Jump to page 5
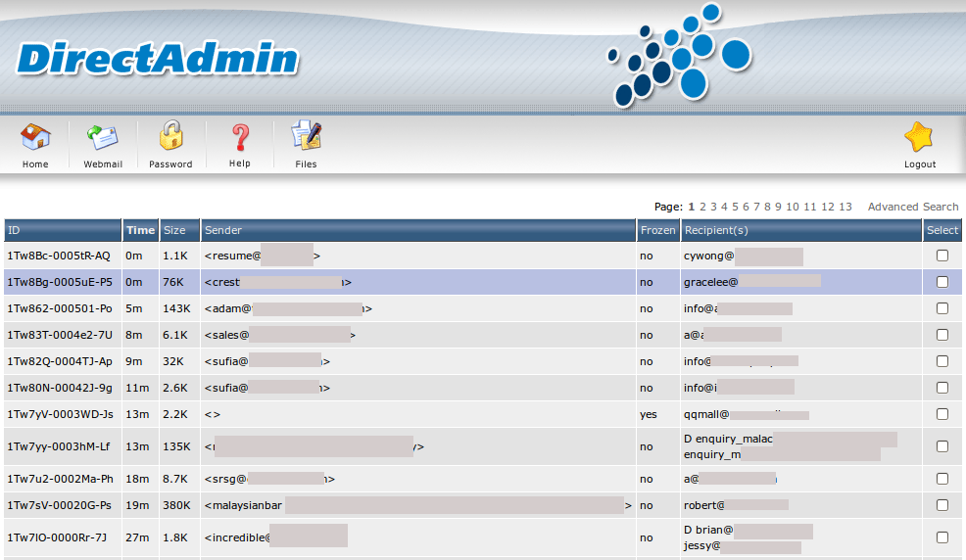This screenshot has height=560, width=966. click(x=735, y=207)
